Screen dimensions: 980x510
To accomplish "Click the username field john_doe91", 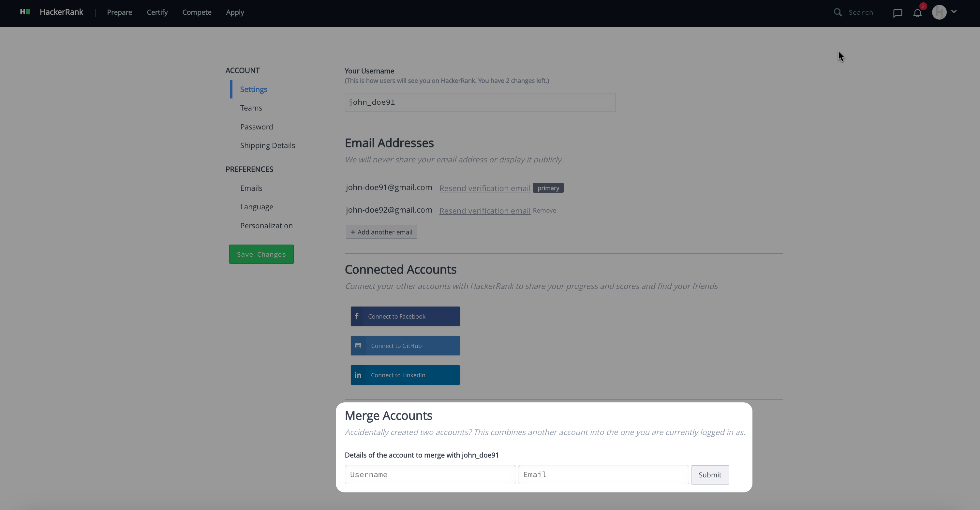I will pyautogui.click(x=480, y=102).
